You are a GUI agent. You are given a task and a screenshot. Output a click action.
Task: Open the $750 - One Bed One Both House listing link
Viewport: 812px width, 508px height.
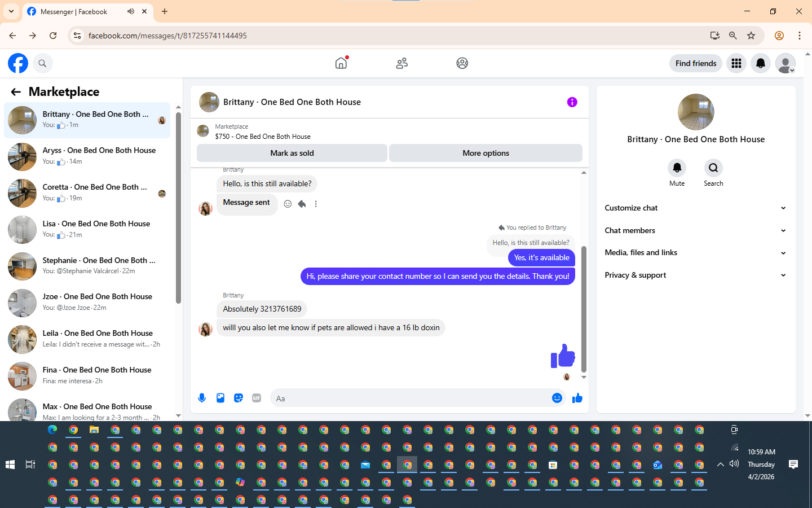(263, 137)
